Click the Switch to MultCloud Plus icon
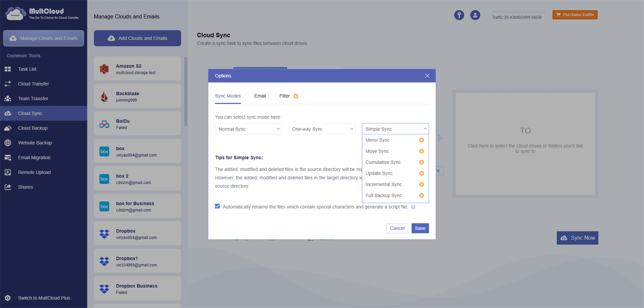This screenshot has height=308, width=644. point(8,298)
